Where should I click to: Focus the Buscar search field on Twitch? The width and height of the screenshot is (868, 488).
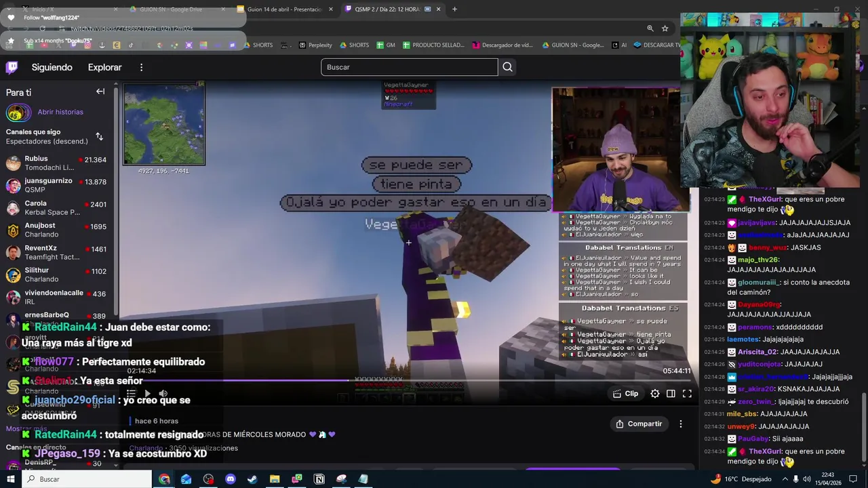[409, 67]
